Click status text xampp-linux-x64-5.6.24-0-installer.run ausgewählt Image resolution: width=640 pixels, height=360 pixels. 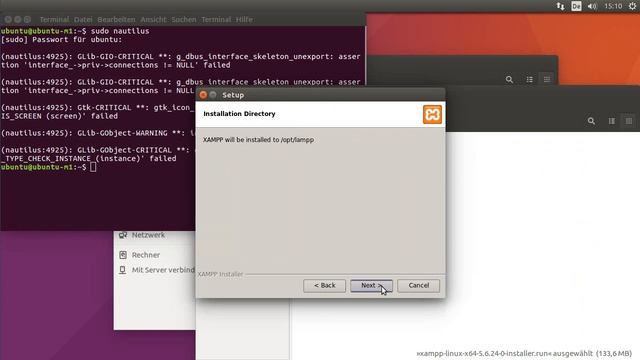pos(524,353)
